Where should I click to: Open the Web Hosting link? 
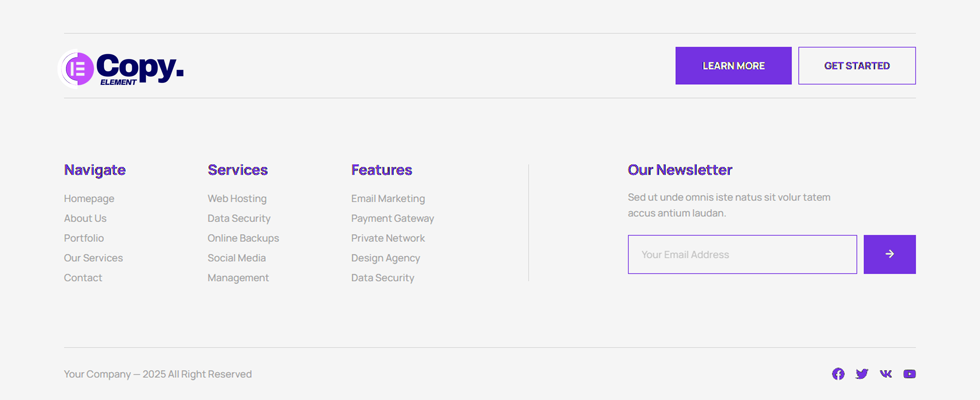pyautogui.click(x=237, y=198)
